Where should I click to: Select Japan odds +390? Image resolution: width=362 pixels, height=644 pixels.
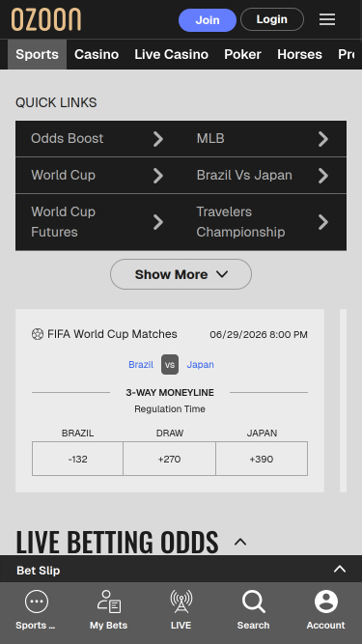(x=262, y=459)
